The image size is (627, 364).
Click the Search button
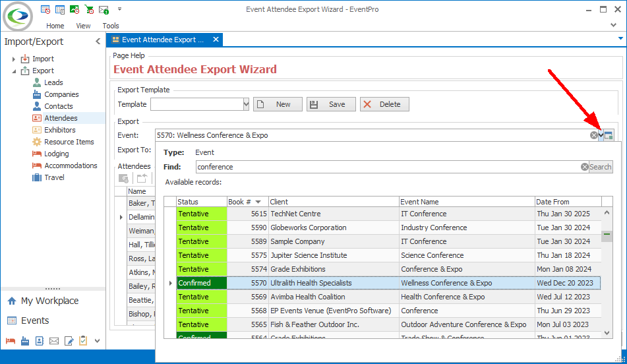click(x=600, y=167)
